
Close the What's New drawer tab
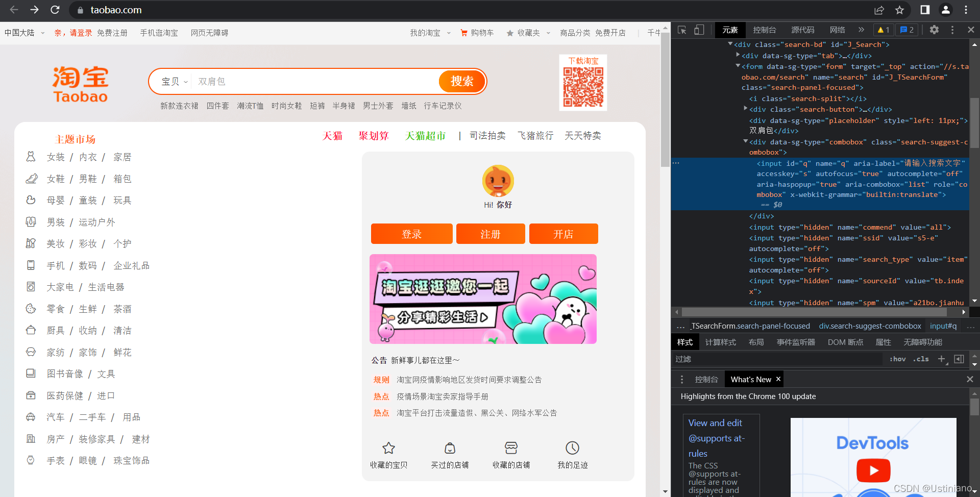[x=778, y=379]
